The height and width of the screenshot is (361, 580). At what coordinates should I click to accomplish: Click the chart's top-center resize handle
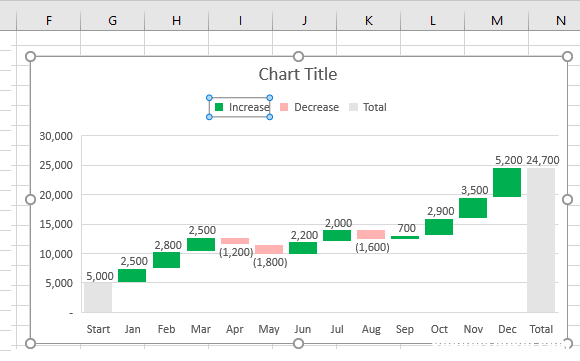pos(299,57)
